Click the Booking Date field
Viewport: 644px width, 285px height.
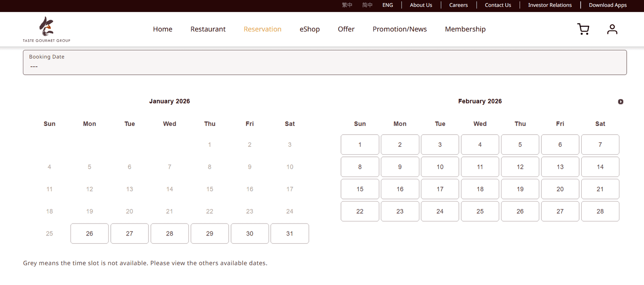pos(324,62)
